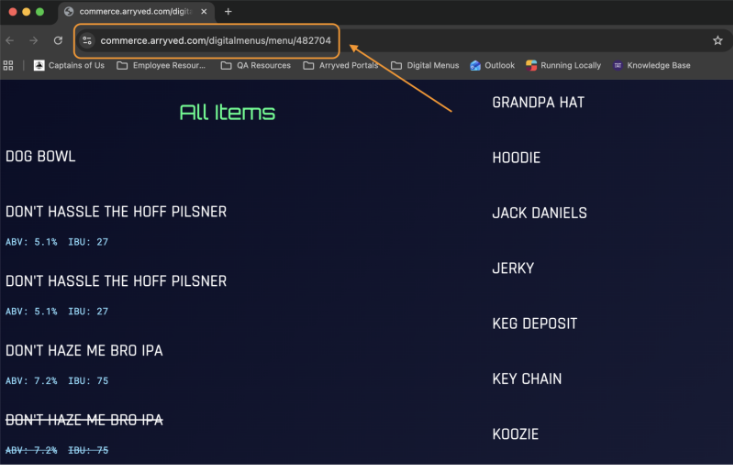Viewport: 733px width, 465px height.
Task: Expand the Arryved Portals bookmark folder
Action: click(340, 66)
